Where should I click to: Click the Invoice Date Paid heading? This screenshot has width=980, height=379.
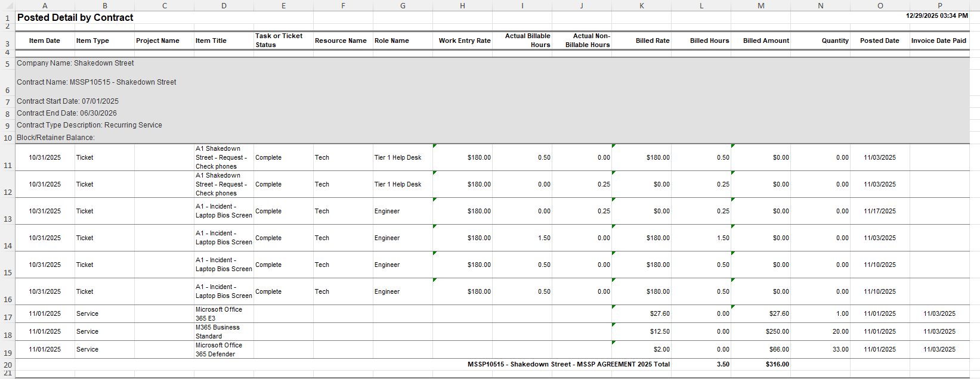(x=939, y=41)
